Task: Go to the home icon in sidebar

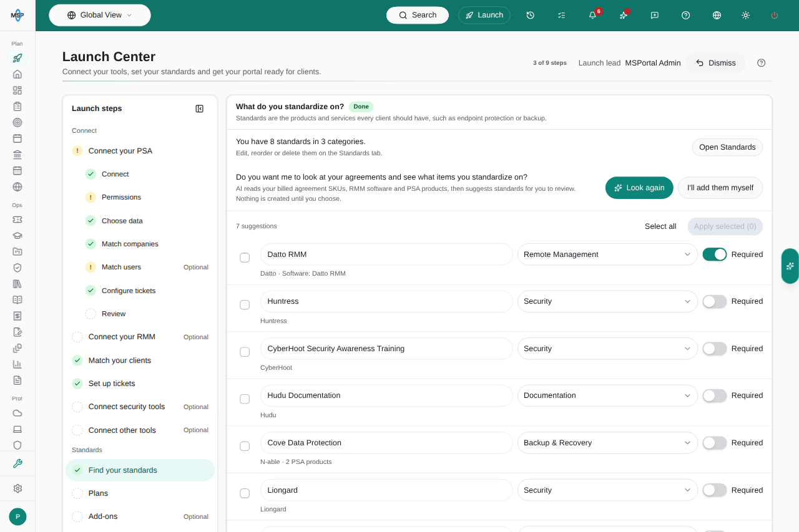Action: coord(17,74)
